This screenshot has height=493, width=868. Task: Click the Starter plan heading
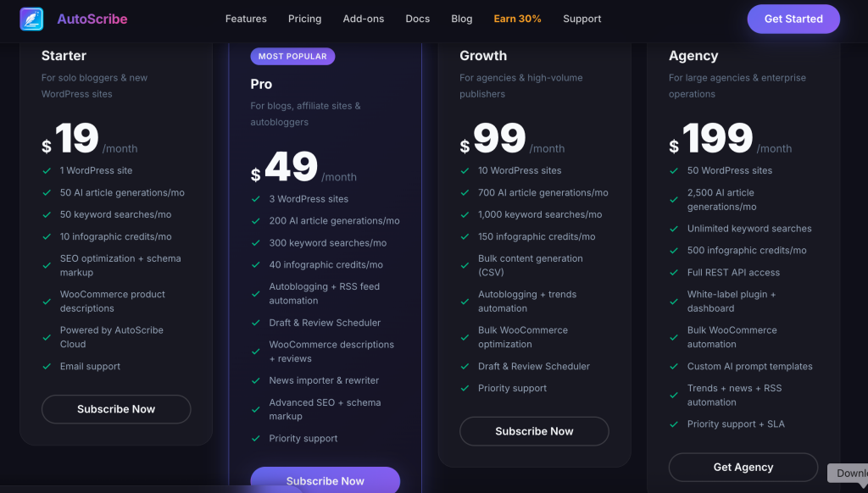pos(64,56)
